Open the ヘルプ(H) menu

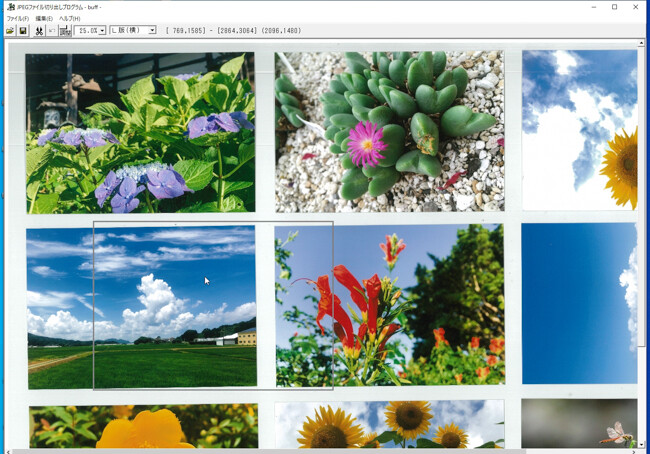point(69,19)
